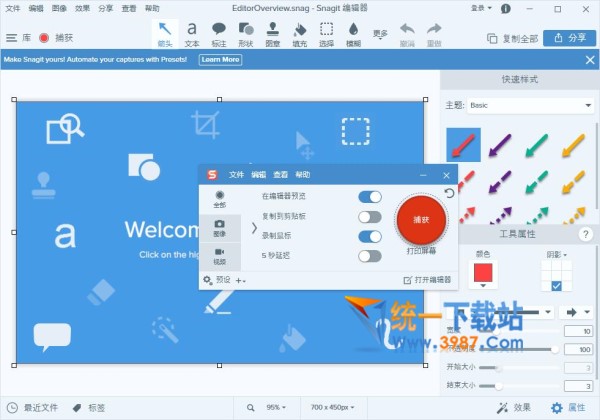This screenshot has width=600, height=420.
Task: Pick the red color swatch
Action: tap(483, 273)
